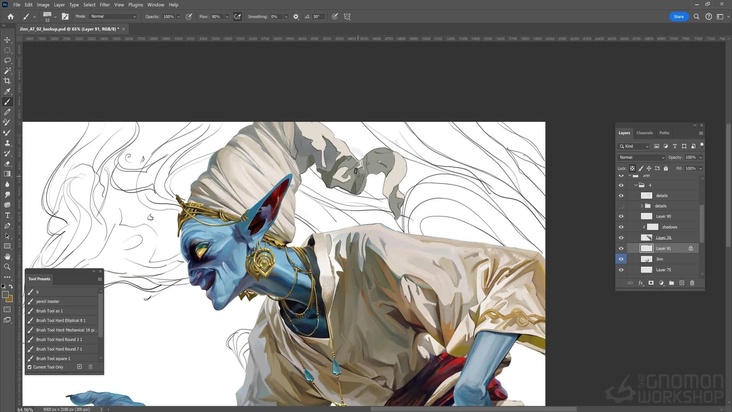Toggle lock image pixels

pyautogui.click(x=640, y=168)
